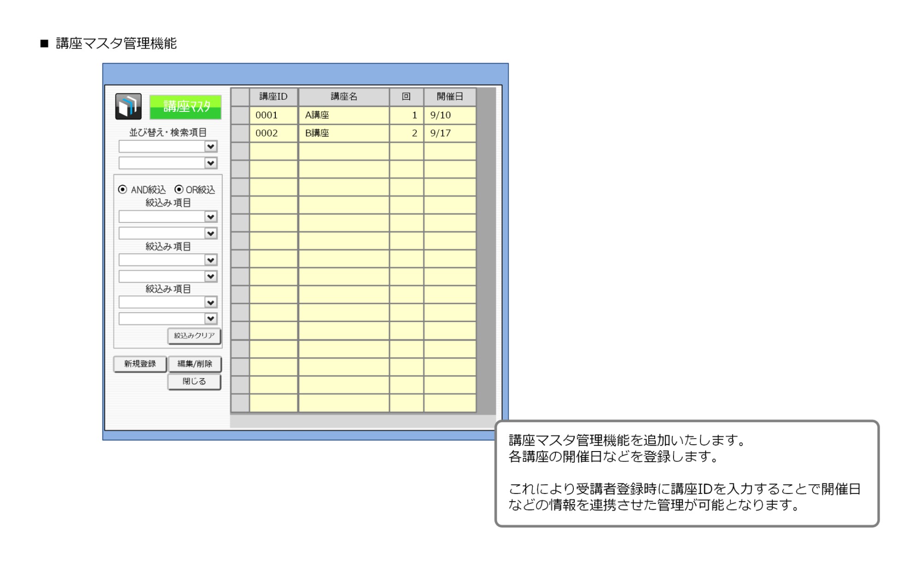Click row selector of the 0001 row

tap(240, 115)
